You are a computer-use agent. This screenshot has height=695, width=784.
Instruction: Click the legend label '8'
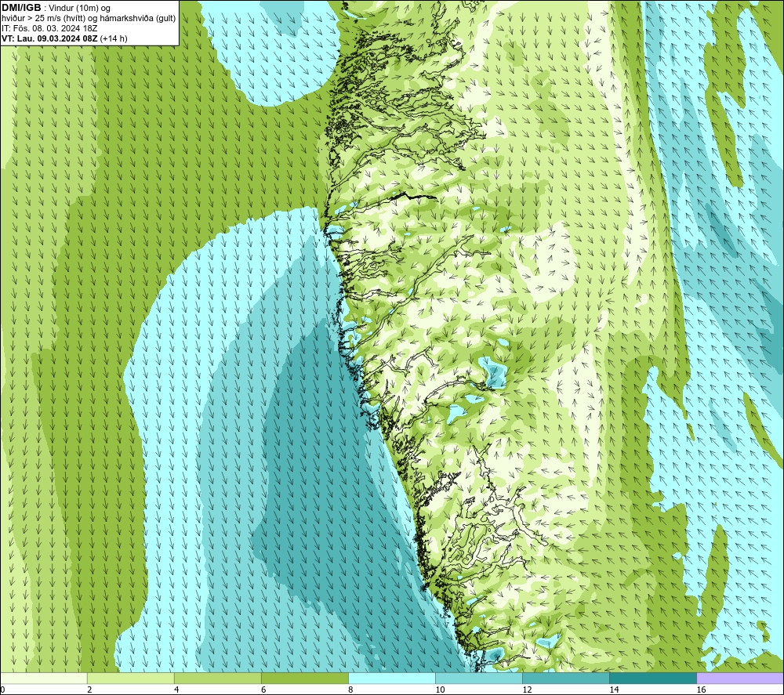click(x=350, y=690)
